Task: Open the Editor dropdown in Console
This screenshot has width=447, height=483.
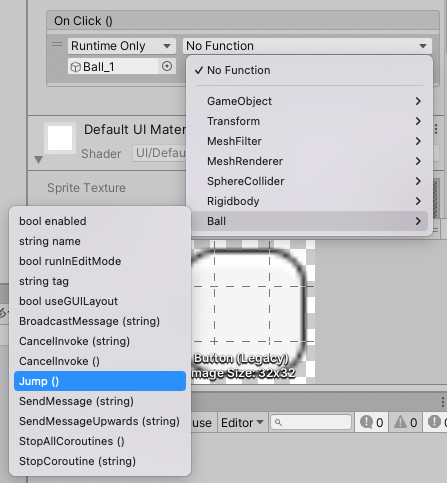Action: 242,423
